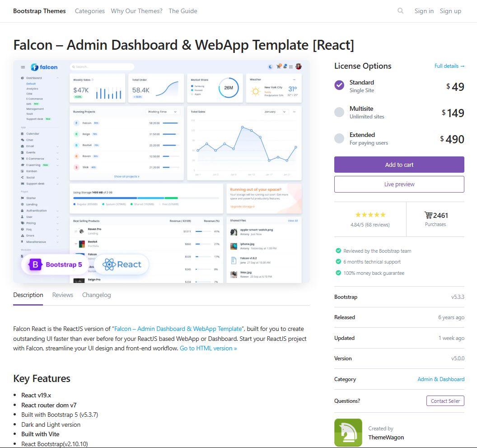Click the License Options heading
This screenshot has width=477, height=448.
[363, 66]
